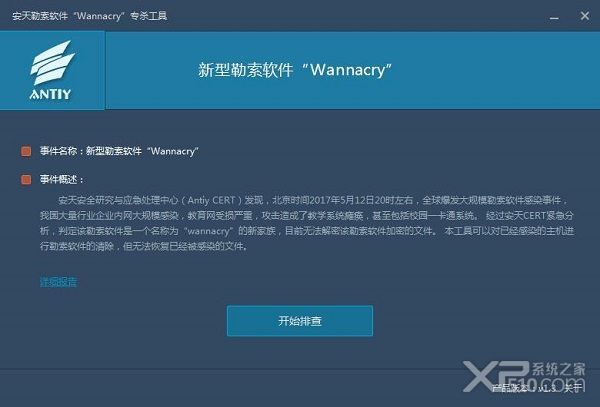Click the orange bullet beside 事件名称
The width and height of the screenshot is (600, 407).
click(x=26, y=151)
